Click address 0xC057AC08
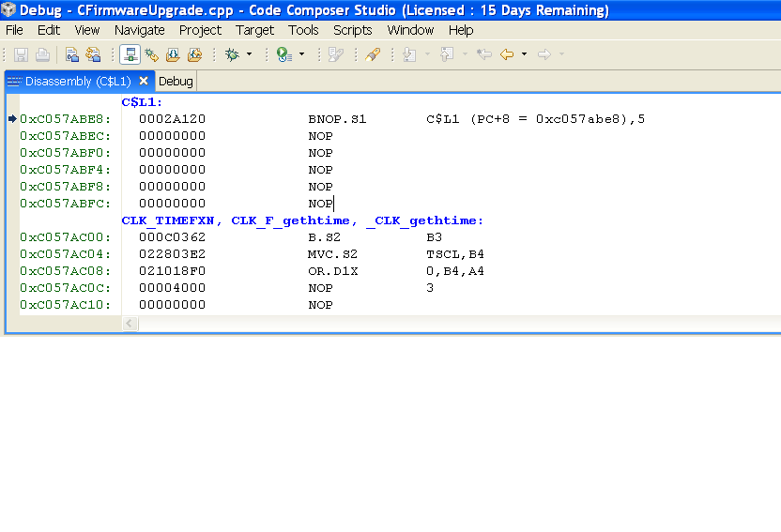 coord(66,271)
